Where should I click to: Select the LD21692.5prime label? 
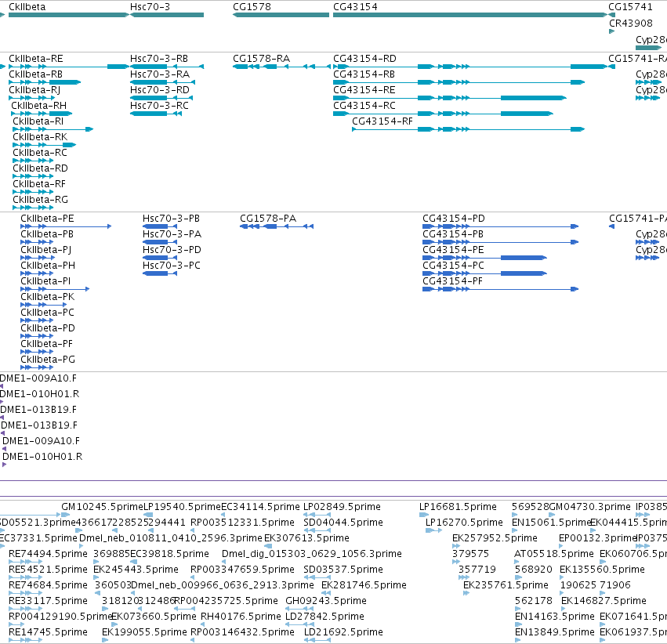343,632
